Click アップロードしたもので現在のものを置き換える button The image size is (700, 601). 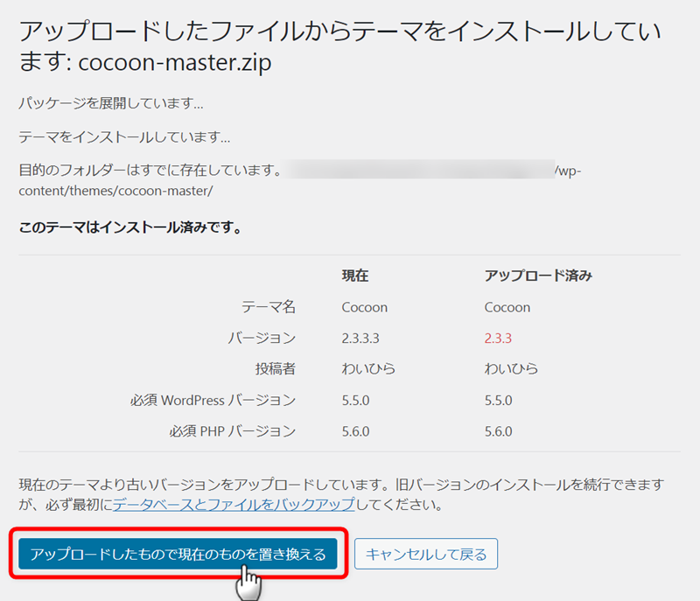(178, 554)
